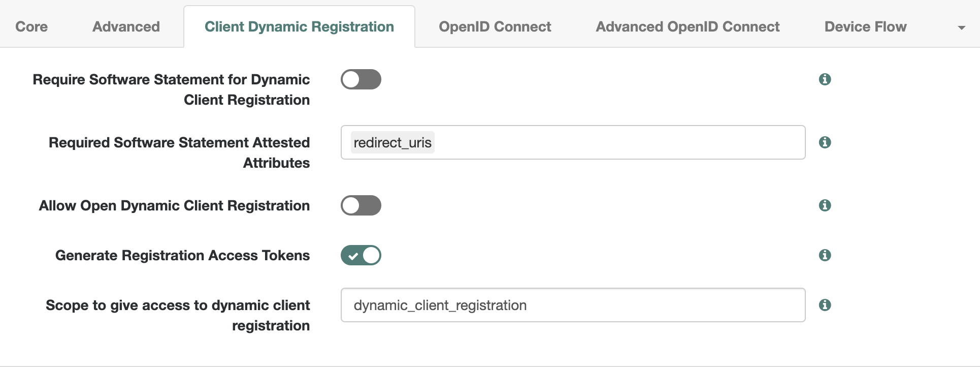Select the Client Dynamic Registration tab

[299, 27]
